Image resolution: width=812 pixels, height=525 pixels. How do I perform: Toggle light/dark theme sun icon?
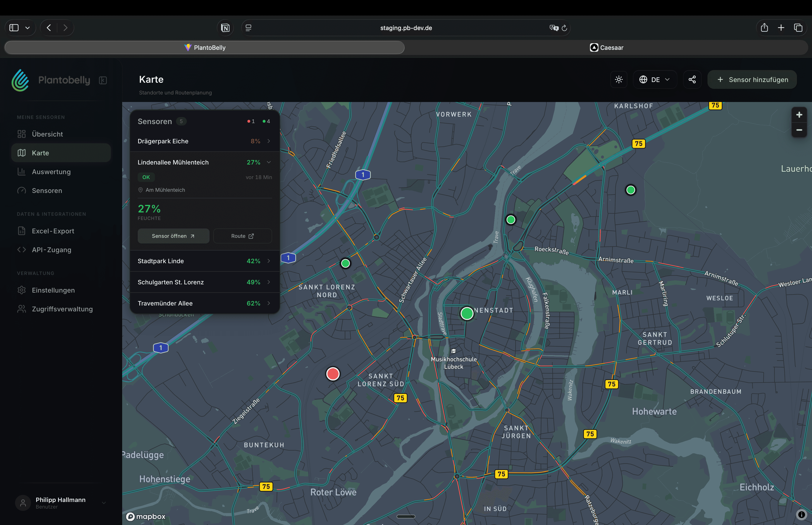(x=618, y=79)
